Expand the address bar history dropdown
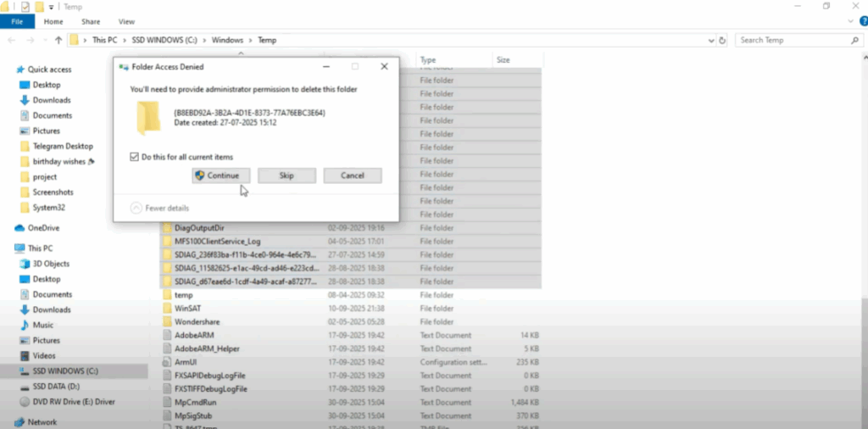868x429 pixels. [711, 41]
